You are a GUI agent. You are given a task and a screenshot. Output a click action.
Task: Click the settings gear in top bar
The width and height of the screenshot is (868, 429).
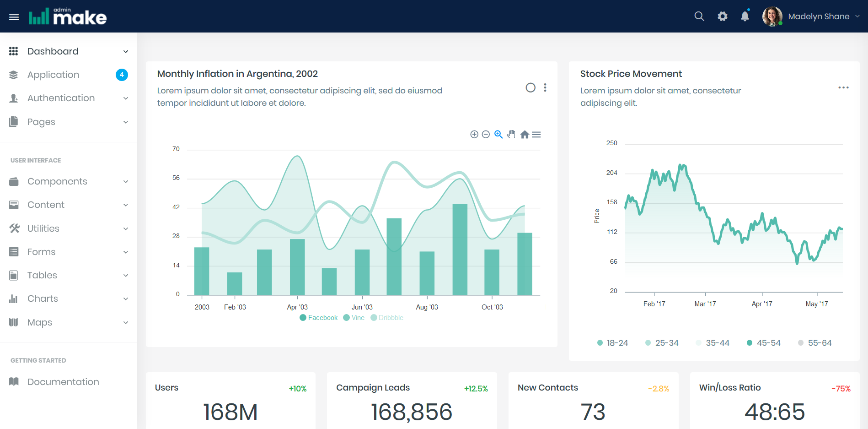pyautogui.click(x=723, y=16)
